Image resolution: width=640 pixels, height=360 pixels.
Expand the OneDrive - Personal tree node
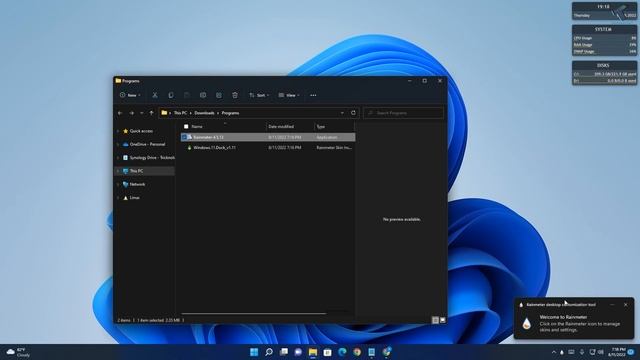(118, 144)
